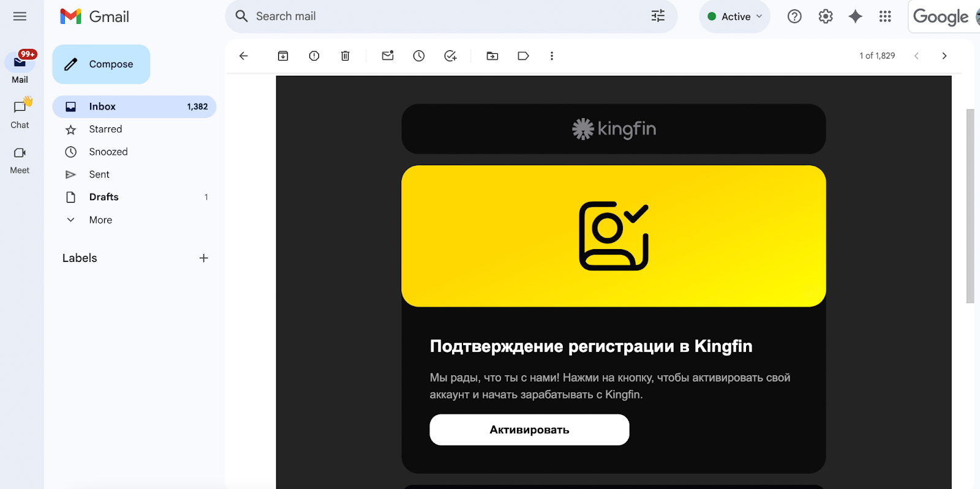Image resolution: width=980 pixels, height=489 pixels.
Task: Click the '1 of 1,829' counter
Action: click(877, 56)
